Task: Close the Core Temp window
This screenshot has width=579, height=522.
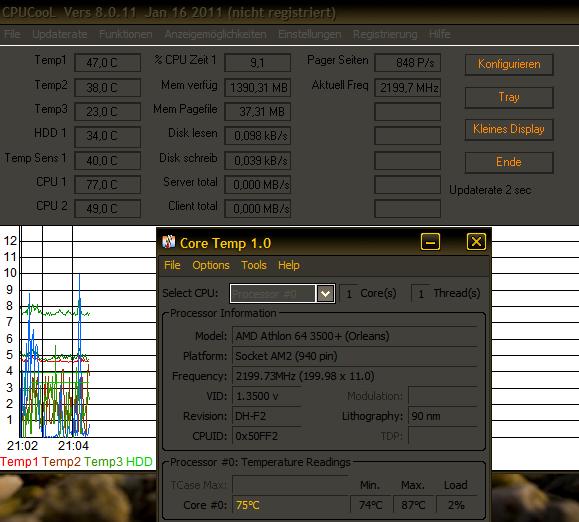Action: pyautogui.click(x=476, y=242)
